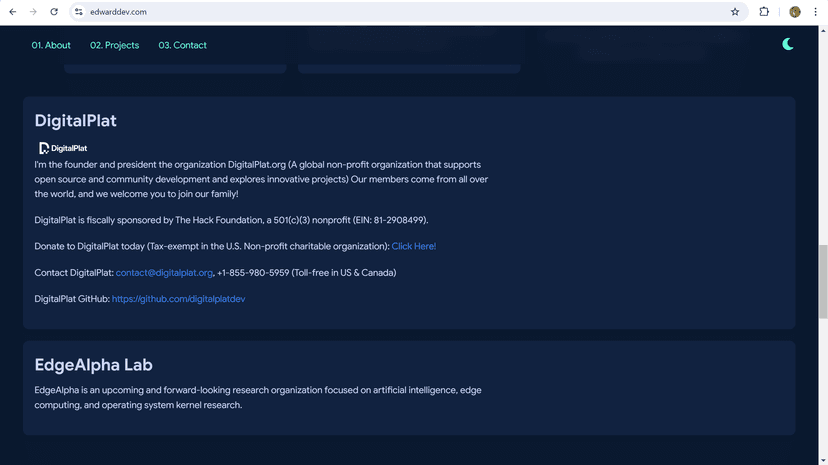Viewport: 828px width, 465px height.
Task: Go to the 02. Projects section
Action: [x=115, y=45]
